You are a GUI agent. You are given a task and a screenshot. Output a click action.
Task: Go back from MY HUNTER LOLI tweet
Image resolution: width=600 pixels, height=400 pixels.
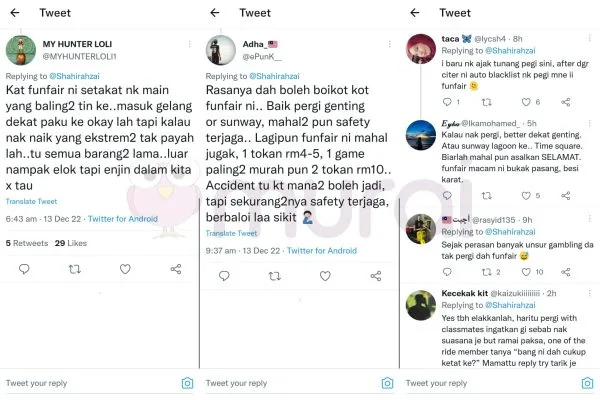[x=15, y=13]
